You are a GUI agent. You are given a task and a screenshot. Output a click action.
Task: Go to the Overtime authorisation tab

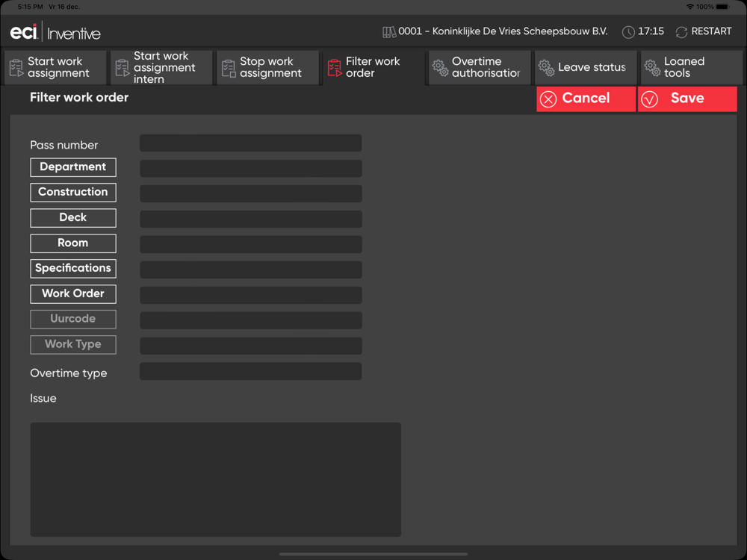click(x=480, y=68)
